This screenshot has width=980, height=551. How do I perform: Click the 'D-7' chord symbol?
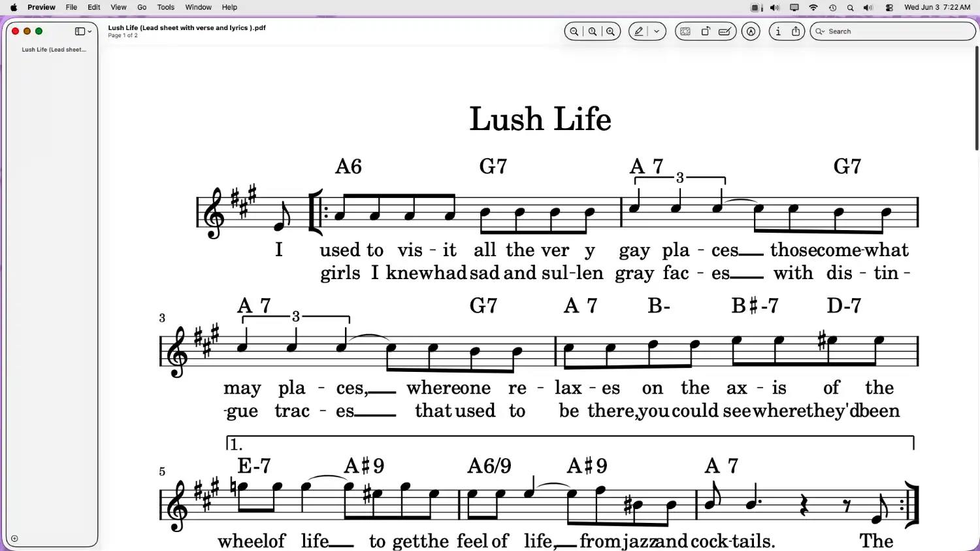(x=843, y=305)
